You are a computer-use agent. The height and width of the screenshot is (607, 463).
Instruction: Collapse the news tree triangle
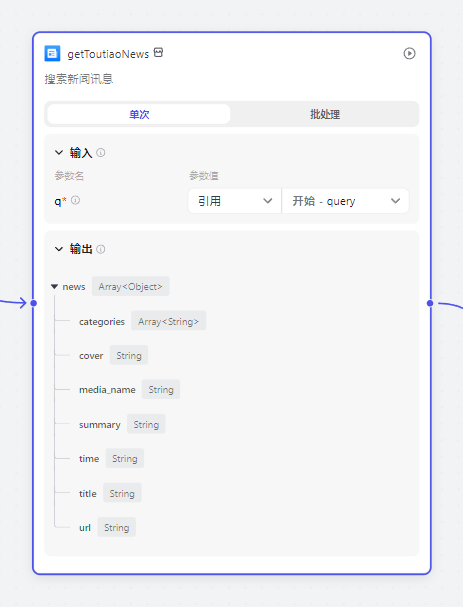(55, 287)
